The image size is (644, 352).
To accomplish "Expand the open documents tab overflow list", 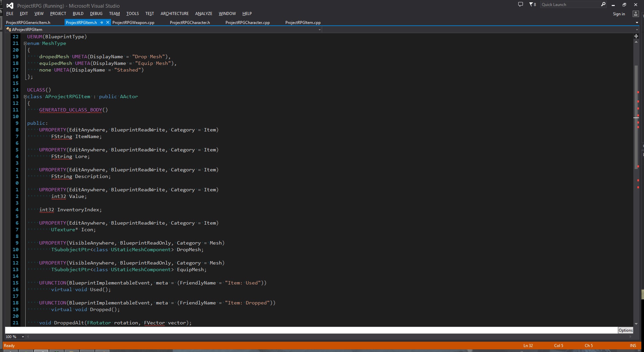I will [x=637, y=23].
